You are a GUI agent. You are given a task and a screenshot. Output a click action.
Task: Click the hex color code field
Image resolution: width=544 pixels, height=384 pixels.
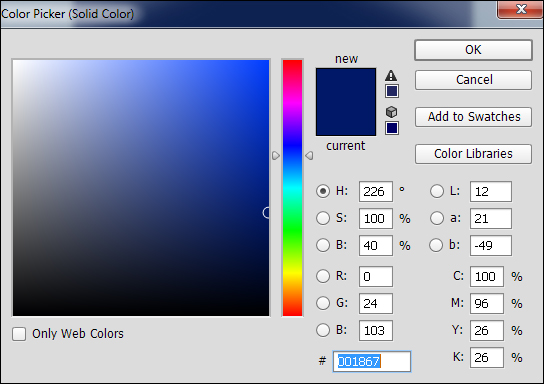point(372,361)
